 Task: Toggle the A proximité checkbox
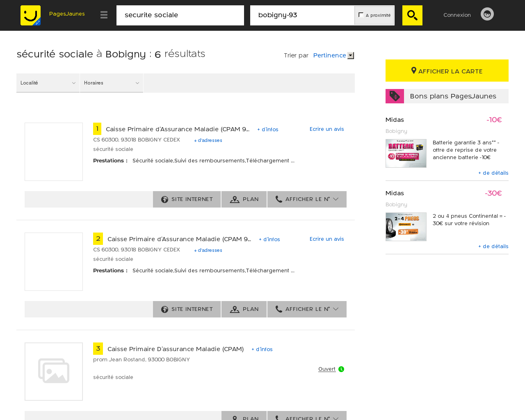pos(361,15)
